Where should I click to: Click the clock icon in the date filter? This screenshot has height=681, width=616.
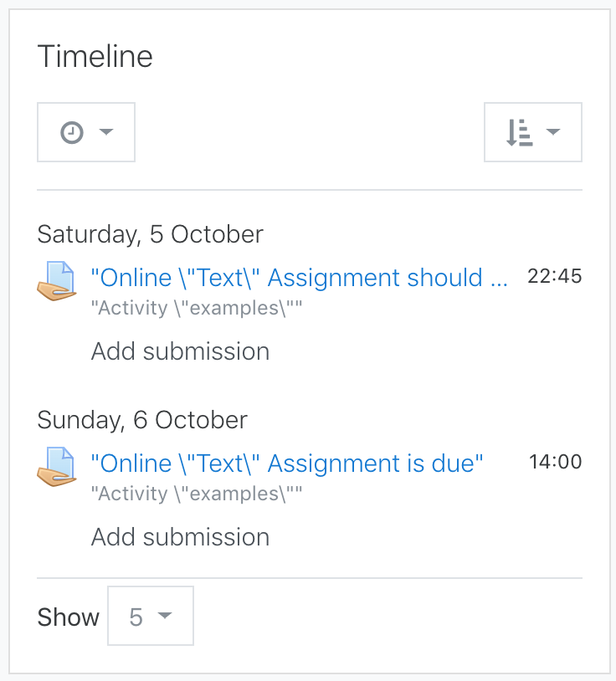click(x=72, y=132)
